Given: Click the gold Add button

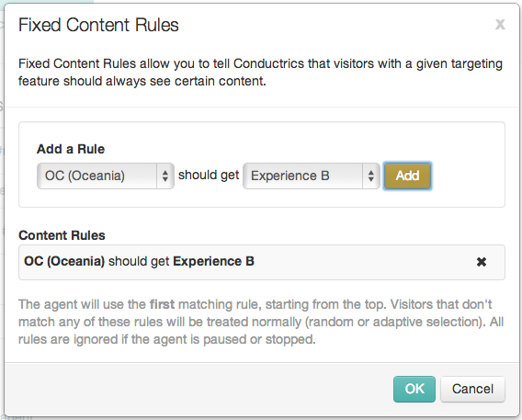Looking at the screenshot, I should tap(407, 176).
